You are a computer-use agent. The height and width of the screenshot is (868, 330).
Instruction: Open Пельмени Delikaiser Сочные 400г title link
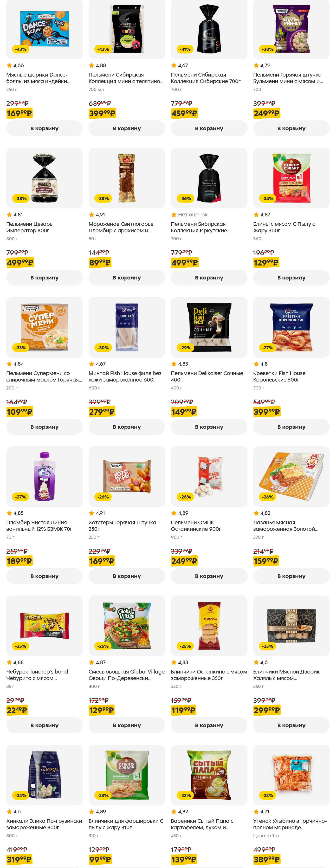click(207, 376)
